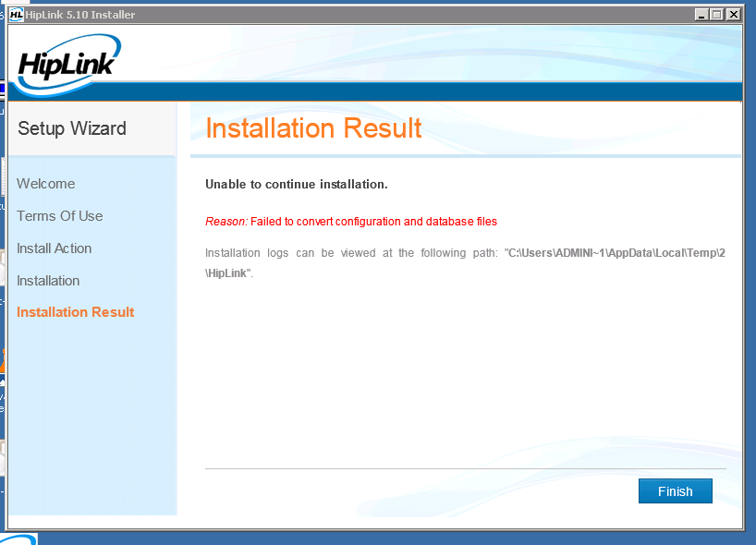Select the Install Action step
The width and height of the screenshot is (756, 545).
[x=54, y=248]
